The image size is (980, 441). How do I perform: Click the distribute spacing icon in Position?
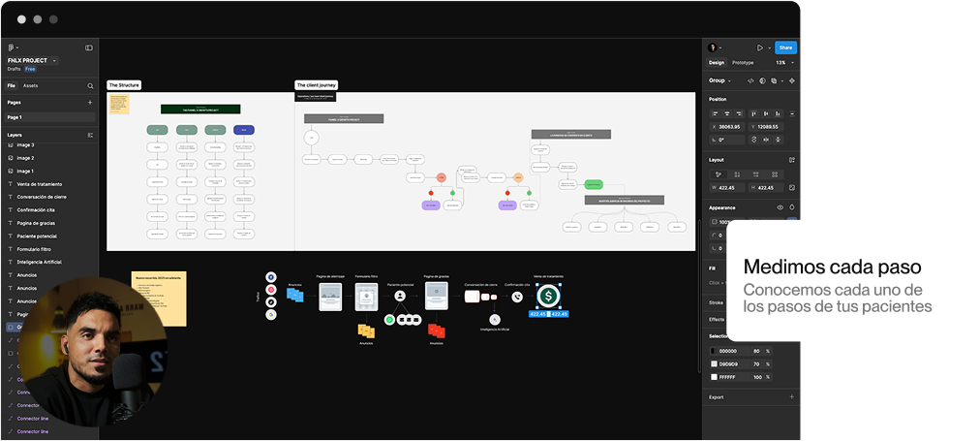(x=792, y=113)
